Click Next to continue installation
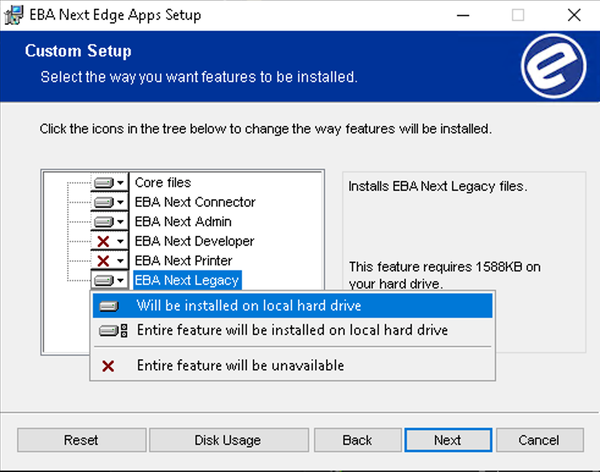The height and width of the screenshot is (472, 600). click(x=447, y=440)
